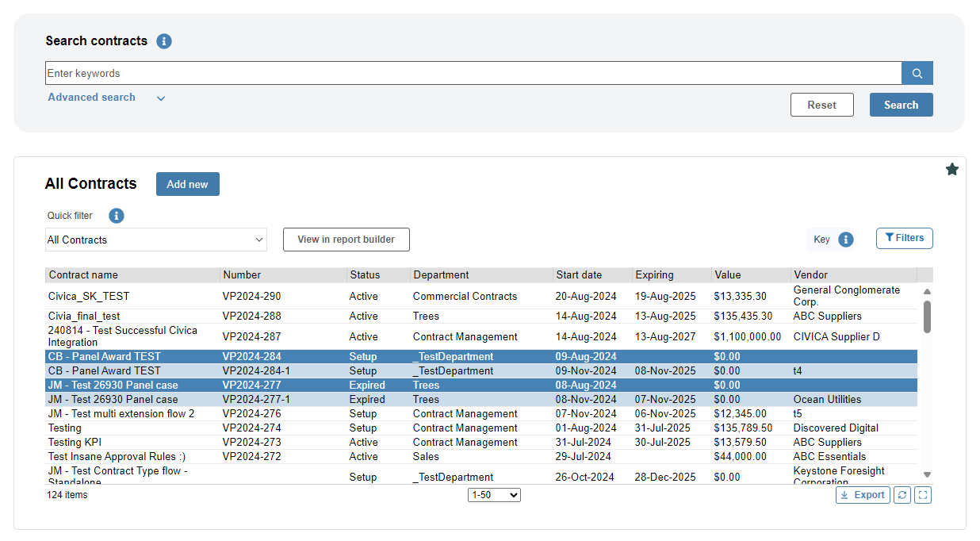Click value $12,345.00
Viewport: 980px width, 541px height.
tap(740, 414)
